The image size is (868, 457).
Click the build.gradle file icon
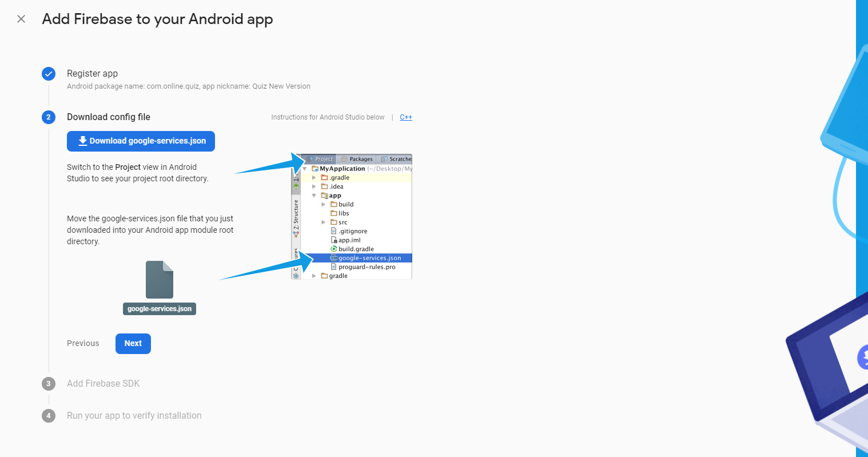pos(334,249)
